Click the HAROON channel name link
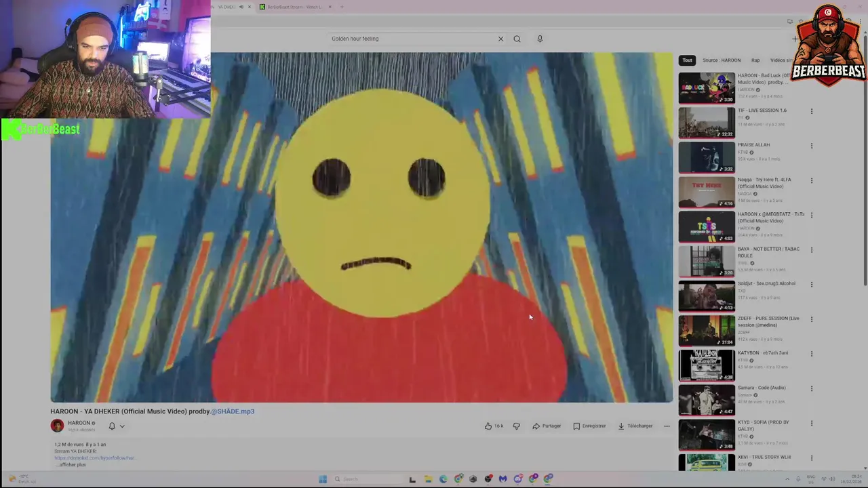The image size is (868, 488). tap(79, 423)
